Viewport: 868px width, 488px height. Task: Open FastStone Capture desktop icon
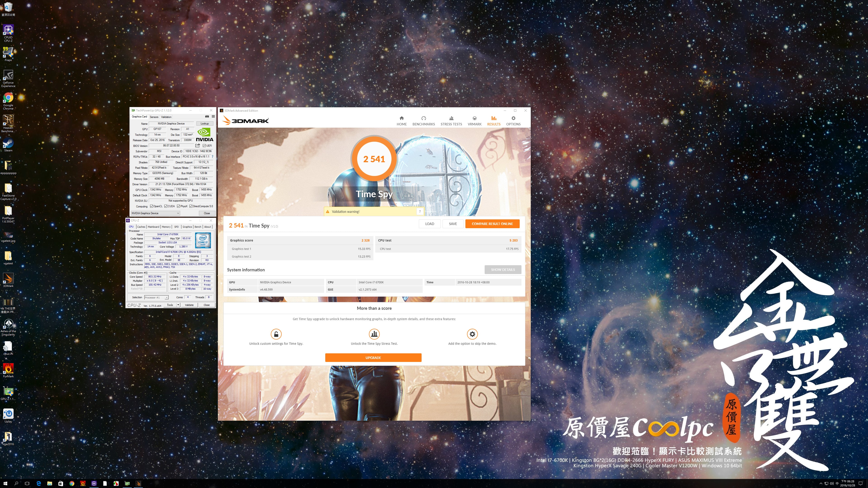8,192
